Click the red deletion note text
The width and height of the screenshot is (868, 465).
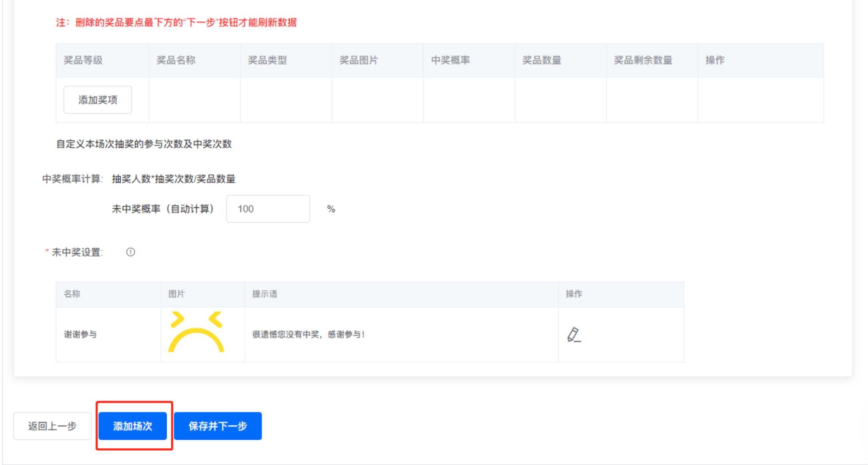point(177,23)
